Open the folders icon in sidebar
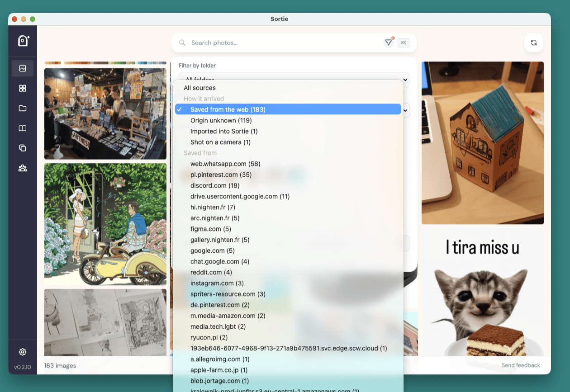The height and width of the screenshot is (392, 570). (23, 108)
